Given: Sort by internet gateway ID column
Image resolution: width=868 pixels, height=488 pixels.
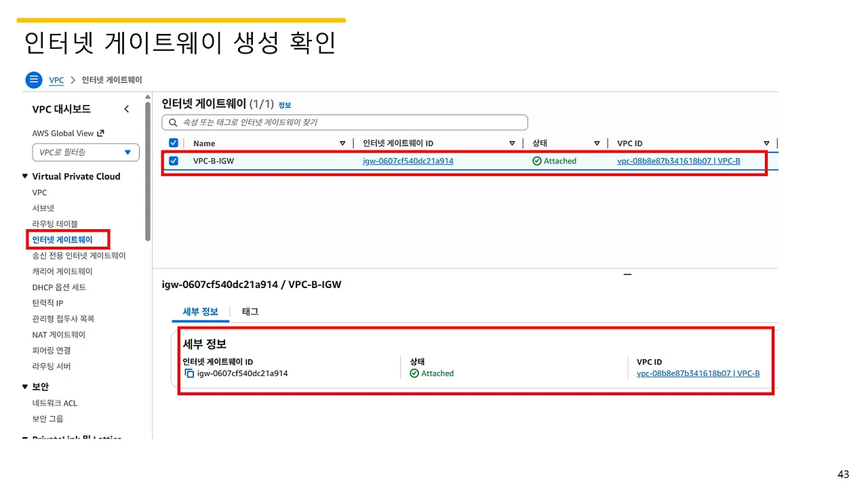Looking at the screenshot, I should [x=512, y=144].
